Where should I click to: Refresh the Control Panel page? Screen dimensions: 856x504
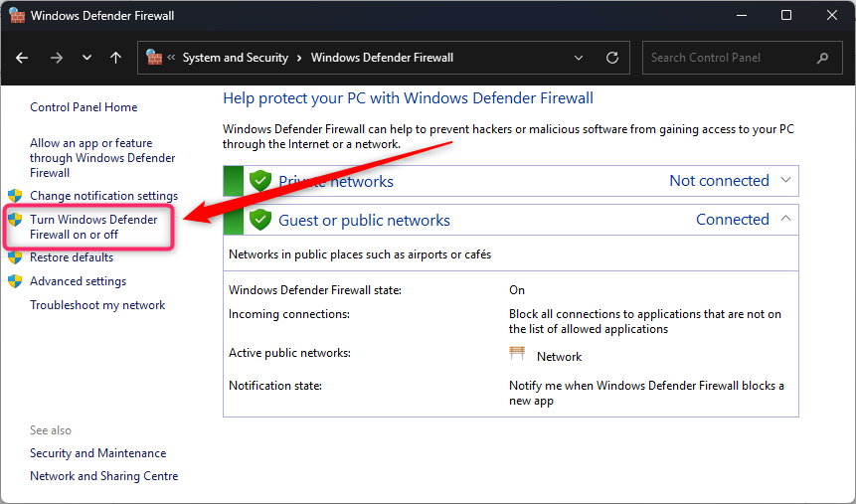point(612,58)
